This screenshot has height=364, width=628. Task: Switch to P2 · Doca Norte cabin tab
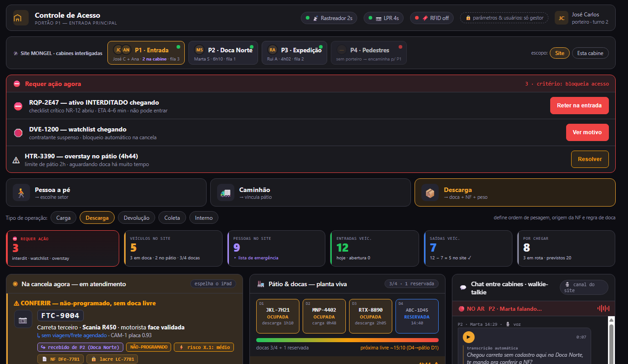pos(223,53)
